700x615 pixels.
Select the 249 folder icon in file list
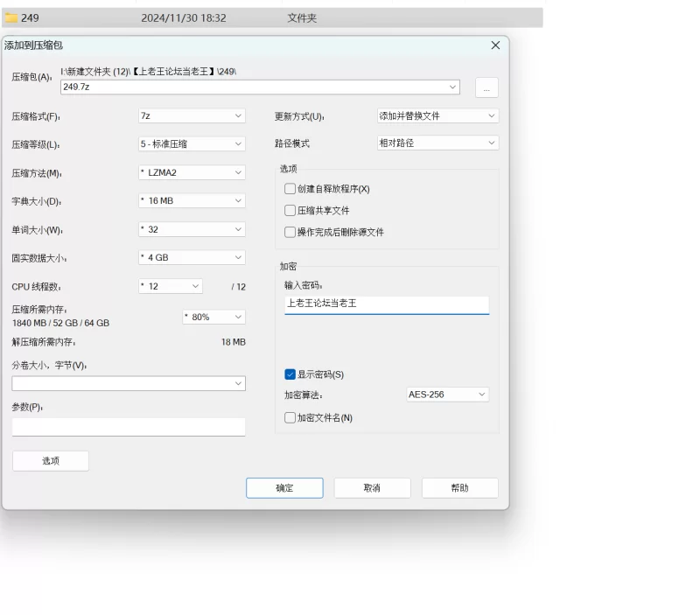(11, 17)
